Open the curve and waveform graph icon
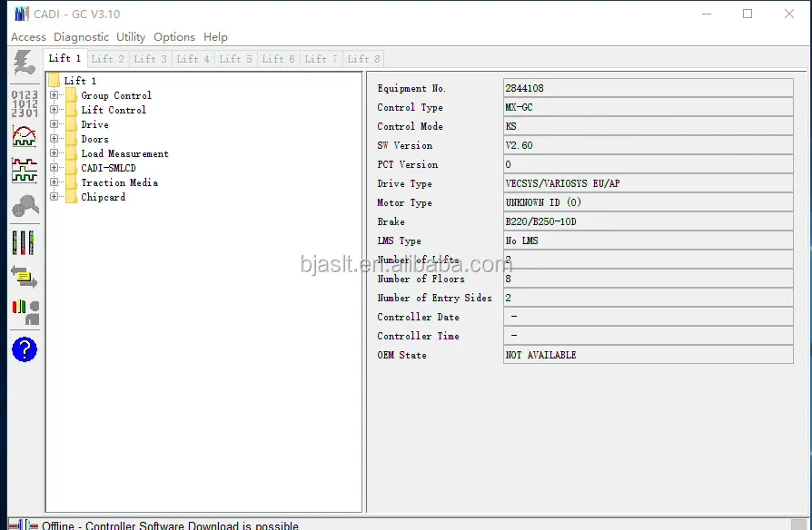This screenshot has height=530, width=812. 24,136
